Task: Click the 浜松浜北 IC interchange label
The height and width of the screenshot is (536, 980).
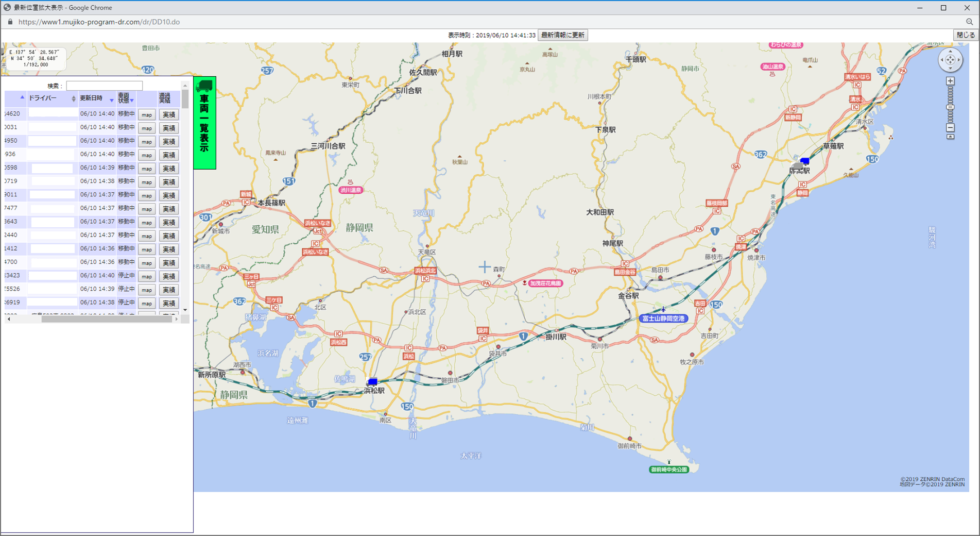Action: click(425, 271)
